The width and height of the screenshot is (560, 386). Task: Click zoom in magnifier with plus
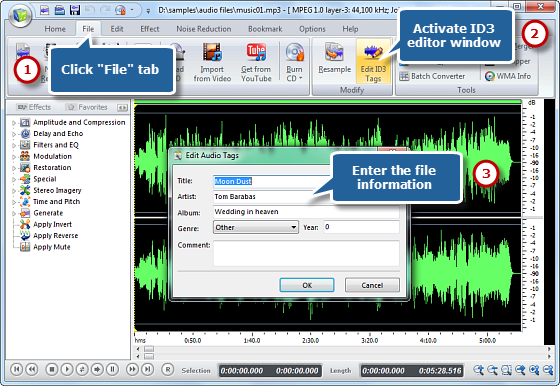tap(479, 370)
